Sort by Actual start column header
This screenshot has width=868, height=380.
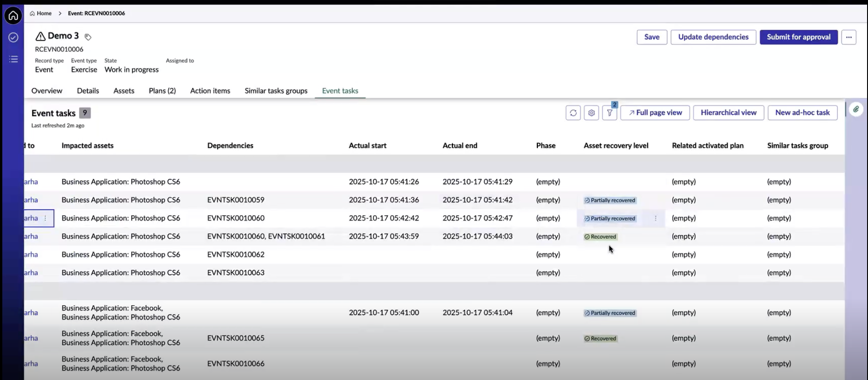point(367,146)
